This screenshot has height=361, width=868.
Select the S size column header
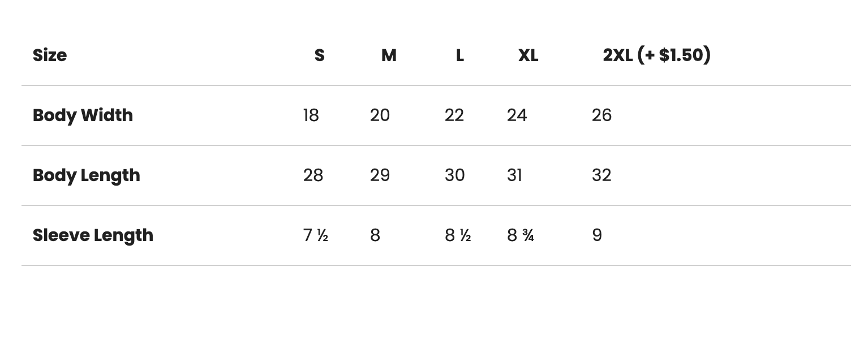click(x=320, y=55)
